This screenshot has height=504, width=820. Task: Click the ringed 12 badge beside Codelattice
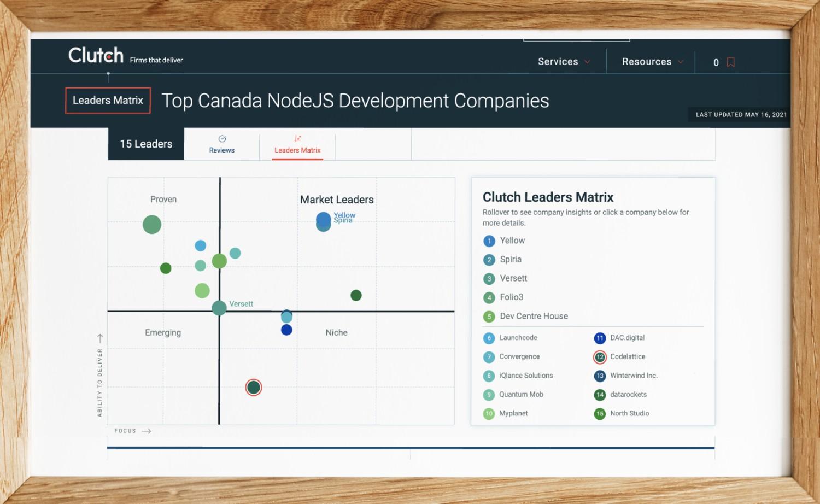[600, 357]
